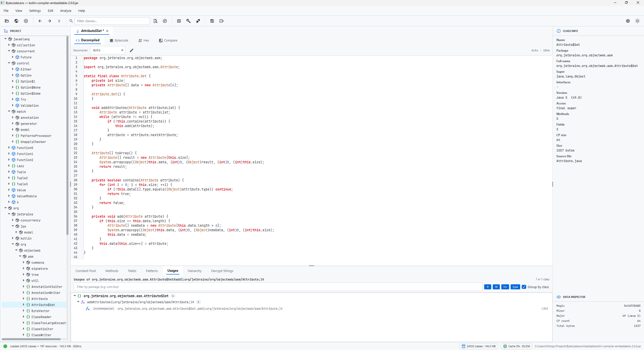Image resolution: width=644 pixels, height=350 pixels.
Task: Click the Filter classes search field
Action: pyautogui.click(x=112, y=21)
